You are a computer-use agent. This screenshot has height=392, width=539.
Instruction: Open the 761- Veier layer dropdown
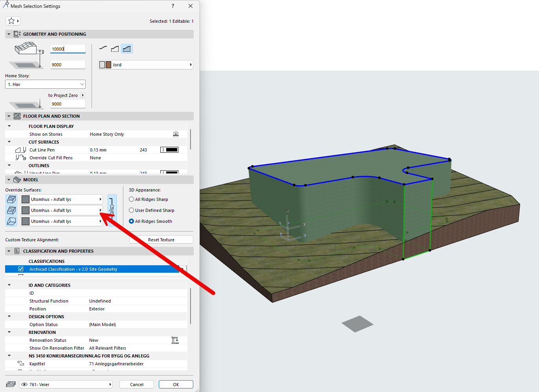pos(66,385)
